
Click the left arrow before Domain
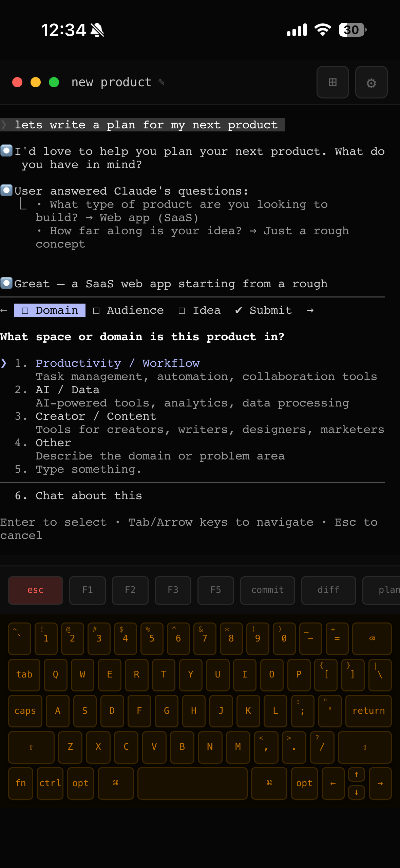click(x=4, y=310)
